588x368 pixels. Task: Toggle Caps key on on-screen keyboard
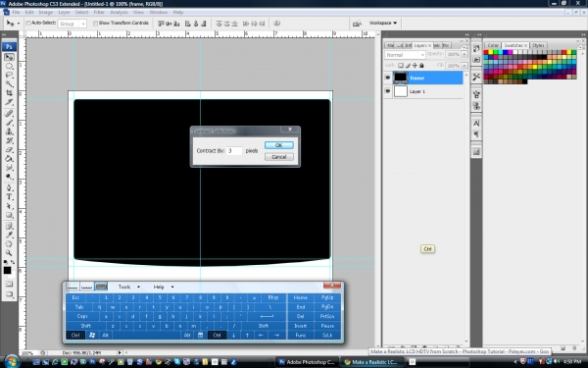82,316
